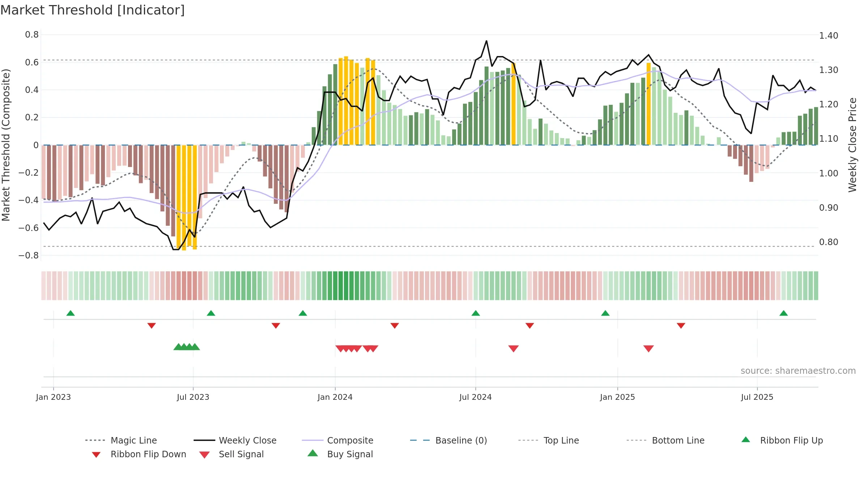The image size is (868, 488).
Task: Toggle the Magic Line legend entry
Action: 121,440
